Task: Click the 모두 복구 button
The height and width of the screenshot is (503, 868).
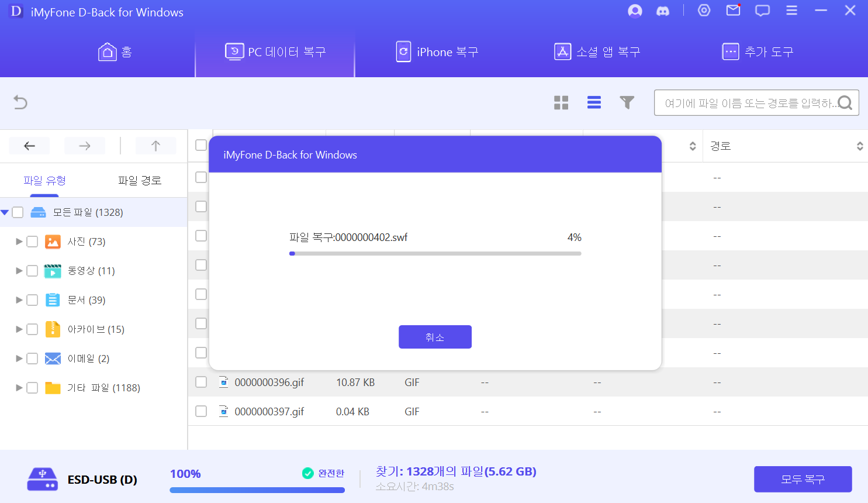Action: 803,480
